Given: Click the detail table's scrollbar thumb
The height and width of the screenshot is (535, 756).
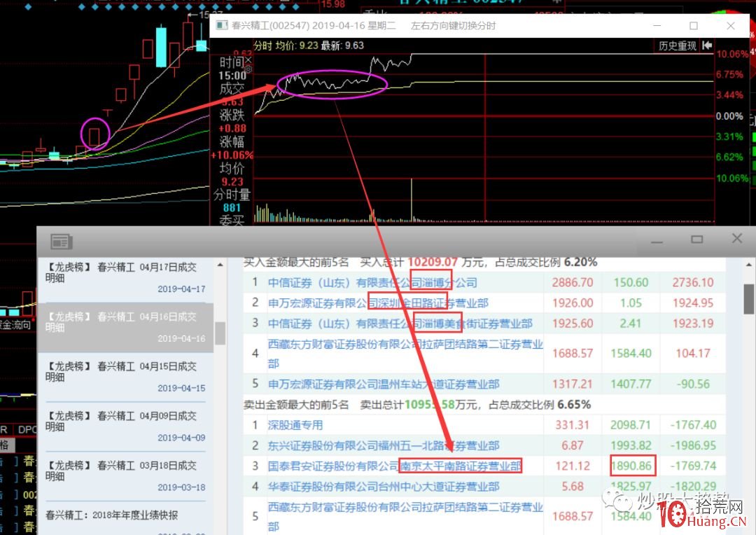Looking at the screenshot, I should tap(748, 298).
